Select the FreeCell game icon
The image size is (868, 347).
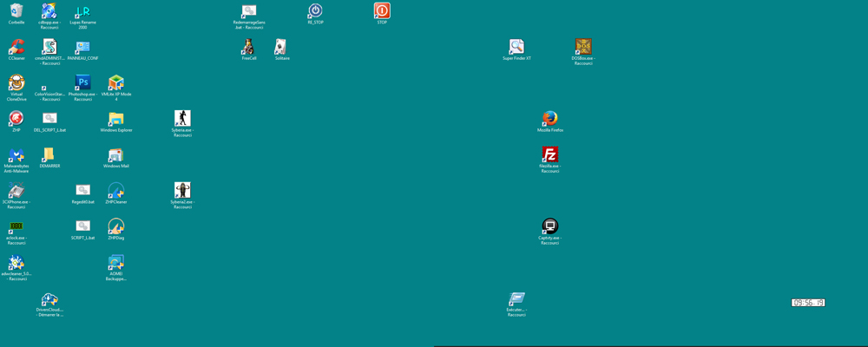[x=249, y=47]
